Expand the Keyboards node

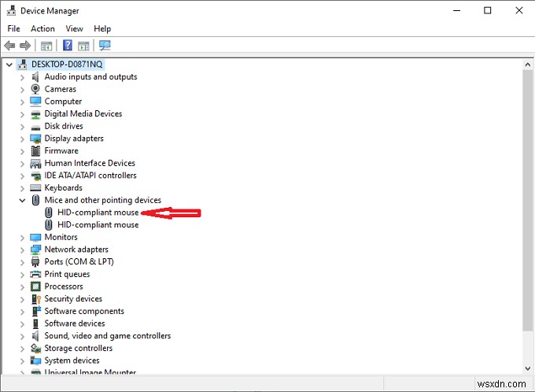22,188
